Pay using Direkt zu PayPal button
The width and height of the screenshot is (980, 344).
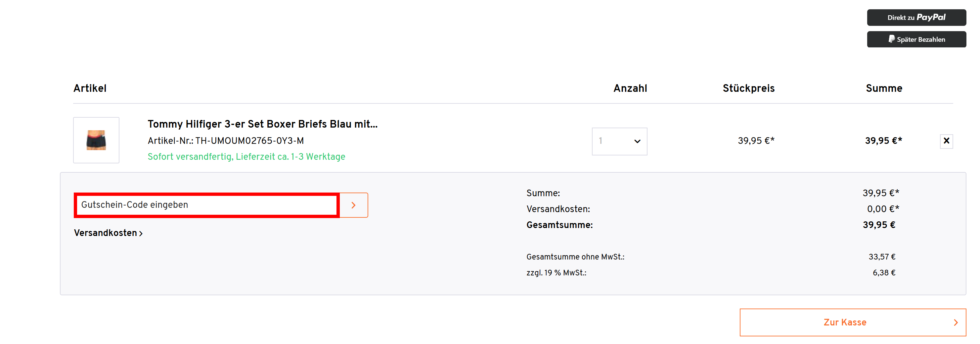click(916, 18)
